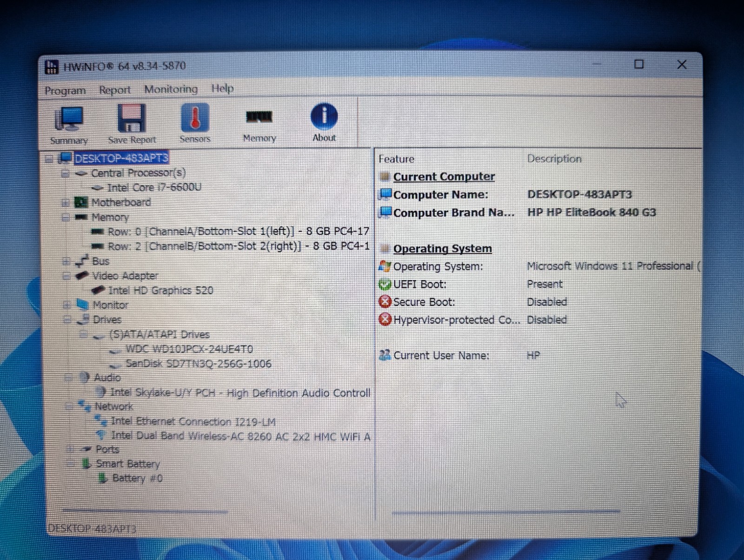Viewport: 744px width, 560px height.
Task: Click the Drives icon in tree
Action: [x=83, y=320]
